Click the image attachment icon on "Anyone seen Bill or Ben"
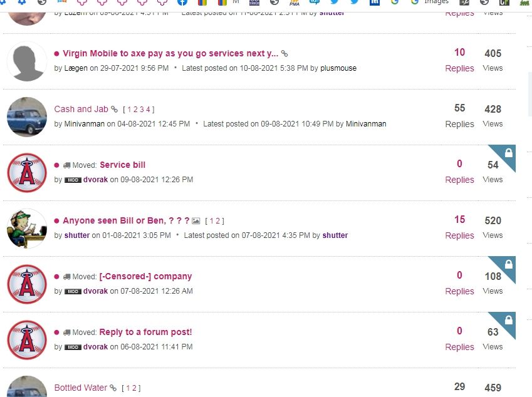532x397 pixels. point(196,220)
